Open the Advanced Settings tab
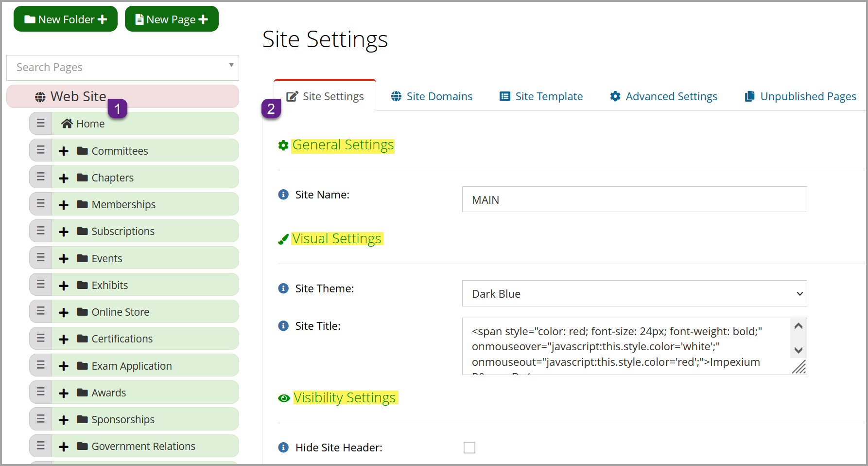 pyautogui.click(x=663, y=96)
